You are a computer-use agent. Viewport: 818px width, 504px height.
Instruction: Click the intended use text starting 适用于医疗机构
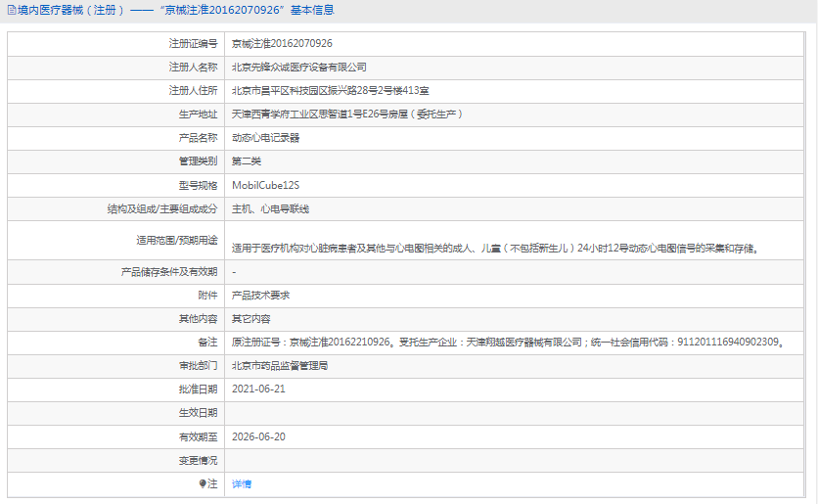coord(494,249)
